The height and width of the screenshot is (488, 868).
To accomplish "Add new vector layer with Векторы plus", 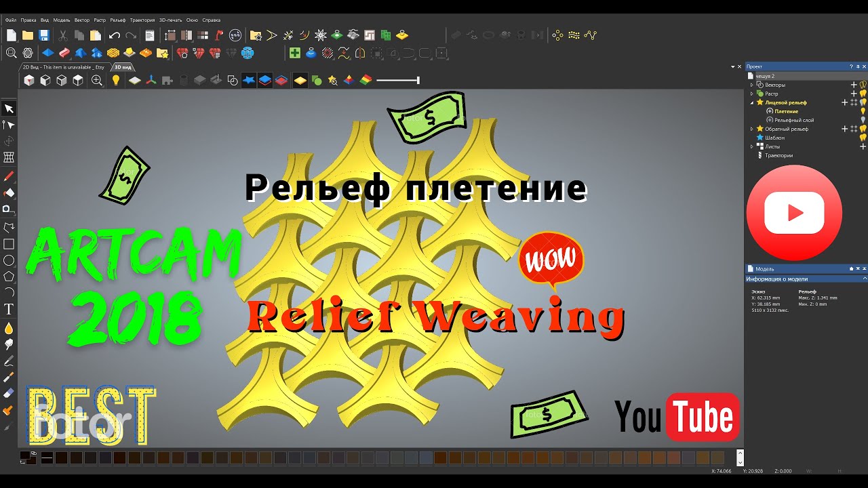I will pyautogui.click(x=854, y=85).
